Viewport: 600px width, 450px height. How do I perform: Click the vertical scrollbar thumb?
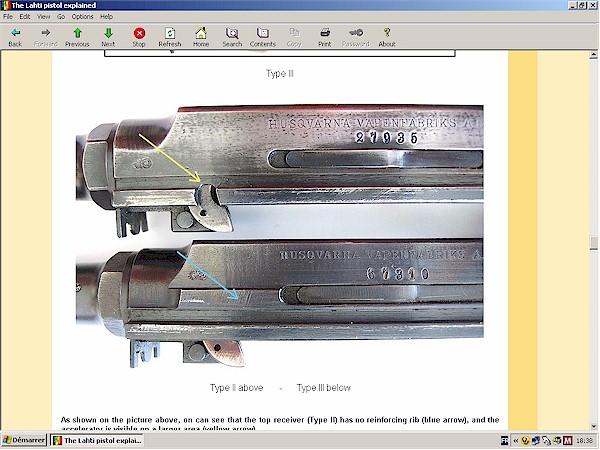point(593,243)
